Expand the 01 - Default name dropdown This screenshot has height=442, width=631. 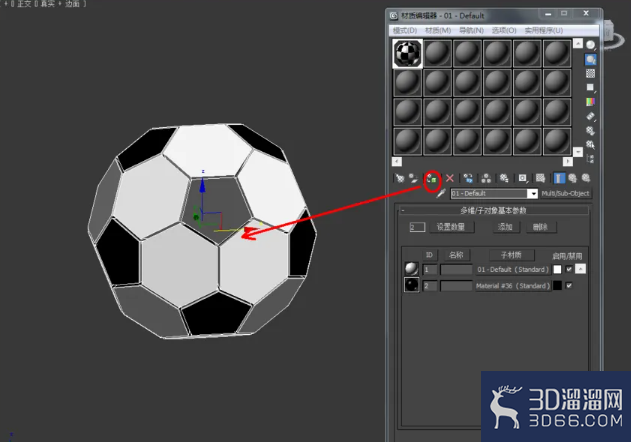[532, 194]
